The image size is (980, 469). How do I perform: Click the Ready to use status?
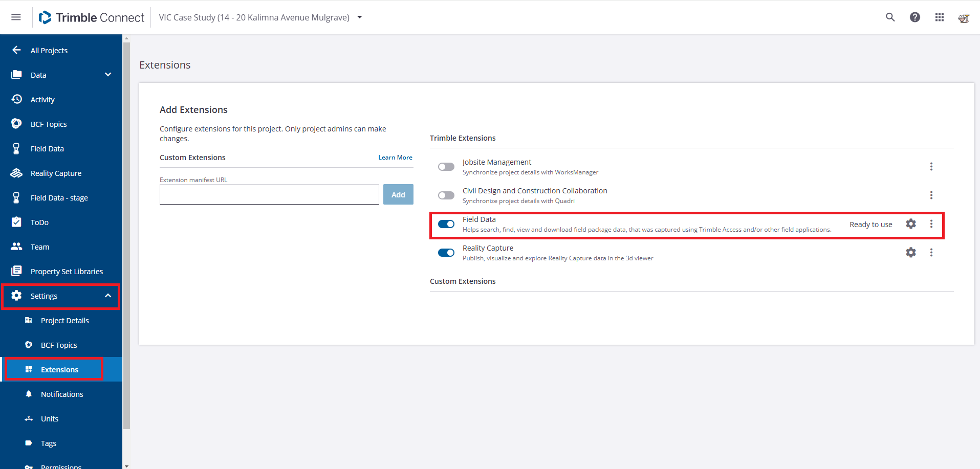(x=871, y=225)
